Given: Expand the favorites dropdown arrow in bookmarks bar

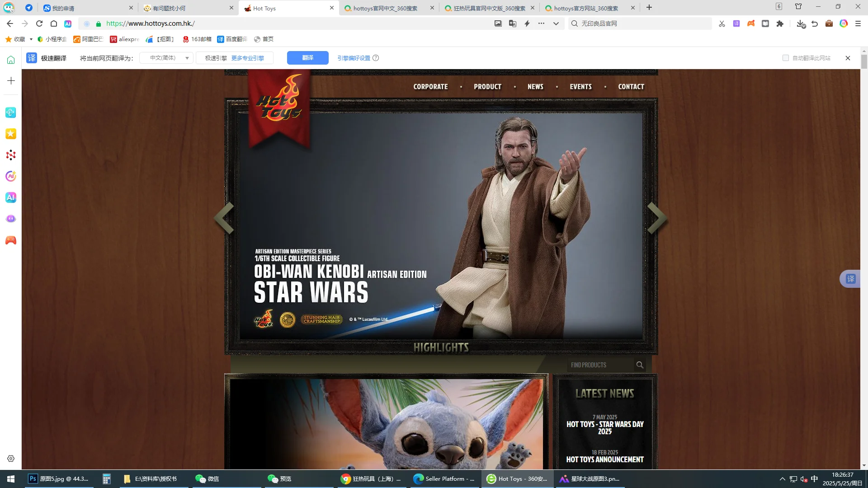Looking at the screenshot, I should click(31, 39).
